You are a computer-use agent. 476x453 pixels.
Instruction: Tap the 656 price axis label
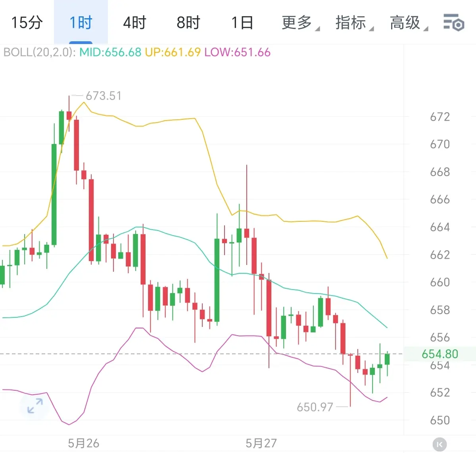pos(440,338)
